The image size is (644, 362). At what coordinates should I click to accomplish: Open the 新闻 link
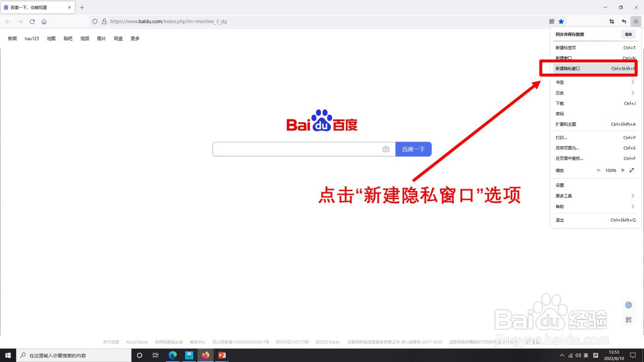(12, 39)
